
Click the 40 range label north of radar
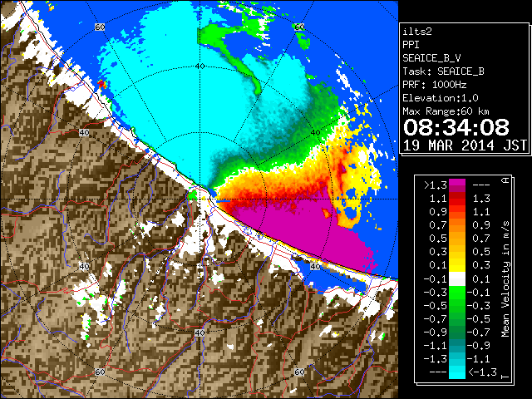tap(199, 66)
